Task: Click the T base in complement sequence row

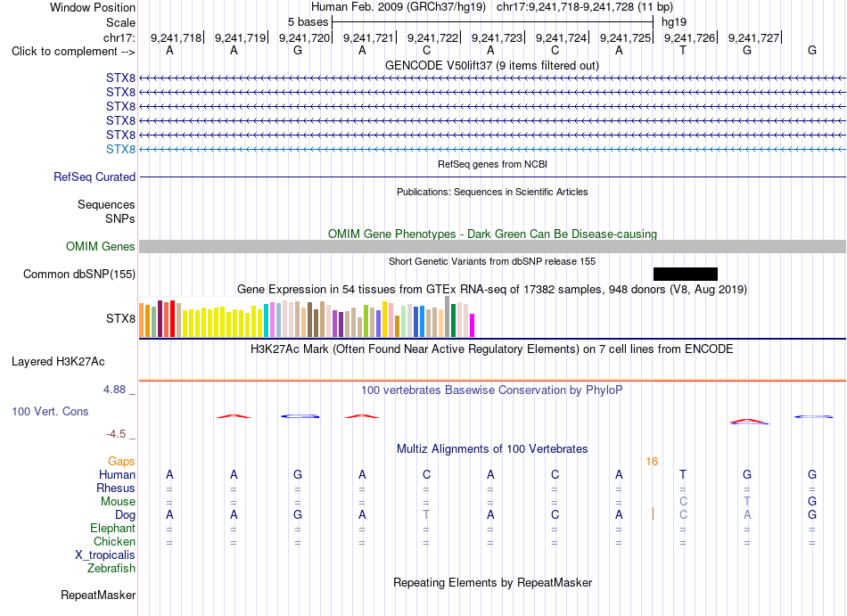Action: 683,50
